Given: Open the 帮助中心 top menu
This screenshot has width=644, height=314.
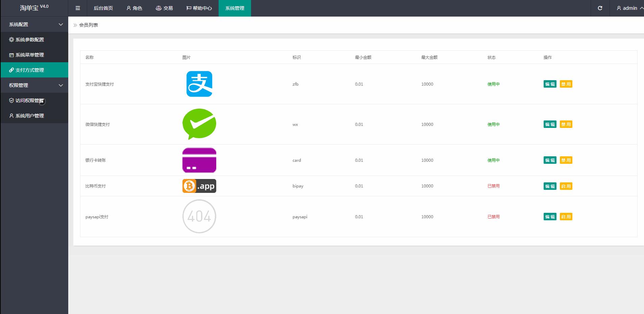Looking at the screenshot, I should 199,8.
